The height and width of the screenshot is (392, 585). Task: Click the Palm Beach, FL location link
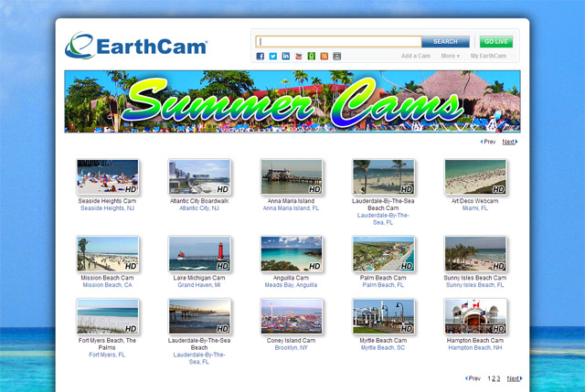(383, 285)
